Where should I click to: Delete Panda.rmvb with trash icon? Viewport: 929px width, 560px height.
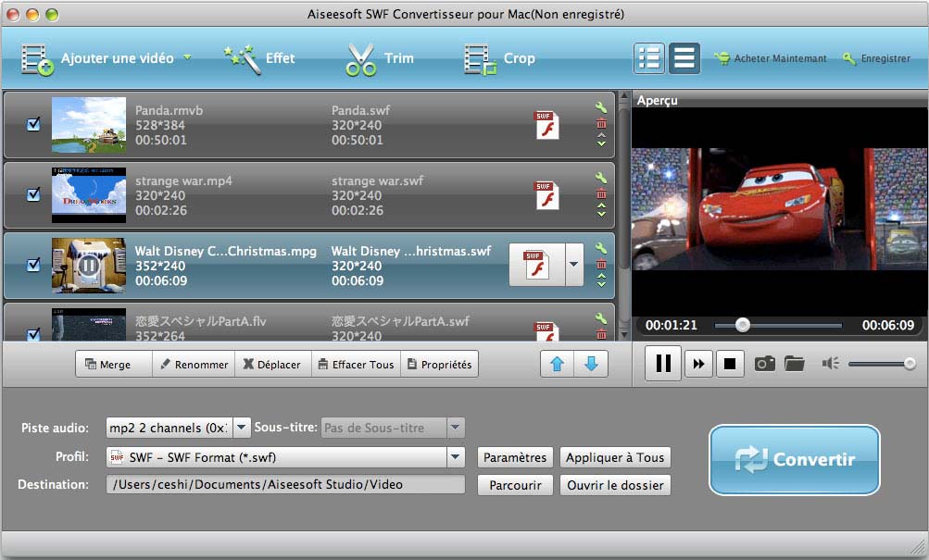point(601,124)
